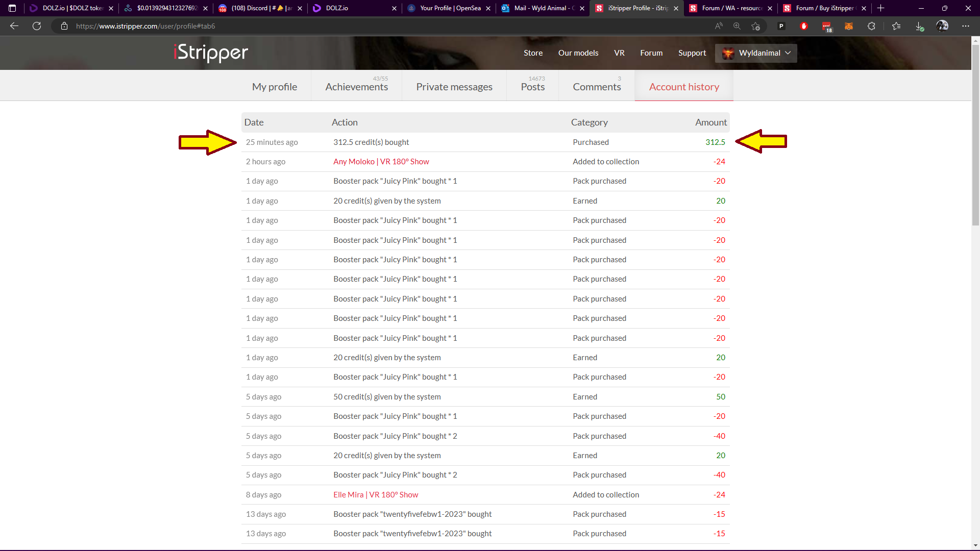Screen dimensions: 980x551
Task: Select '312.5 credit(s) bought' action text
Action: click(x=371, y=142)
